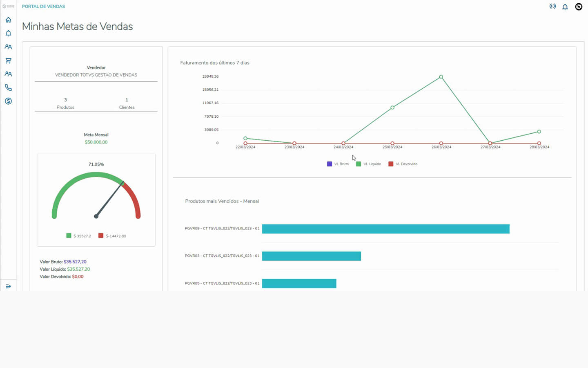Toggle the Vl. Bruto series in the chart legend

click(x=338, y=164)
